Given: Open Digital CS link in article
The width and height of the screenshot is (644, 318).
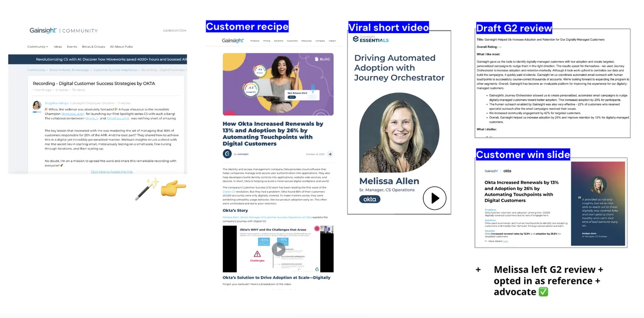Looking at the screenshot, I should tap(228, 192).
